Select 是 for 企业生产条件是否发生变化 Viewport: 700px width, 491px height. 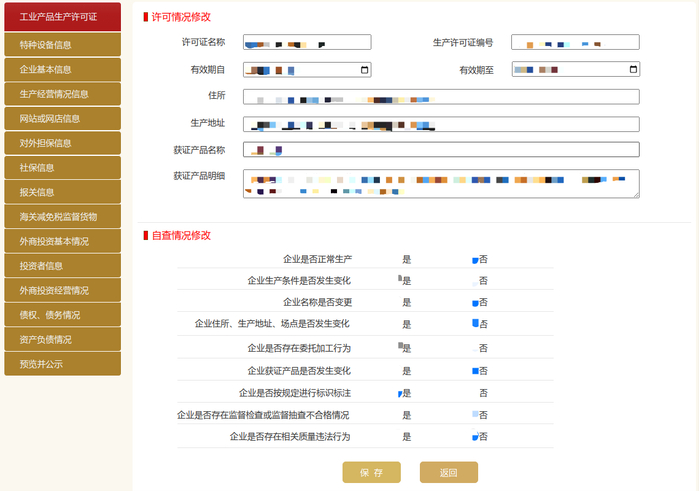(x=400, y=279)
